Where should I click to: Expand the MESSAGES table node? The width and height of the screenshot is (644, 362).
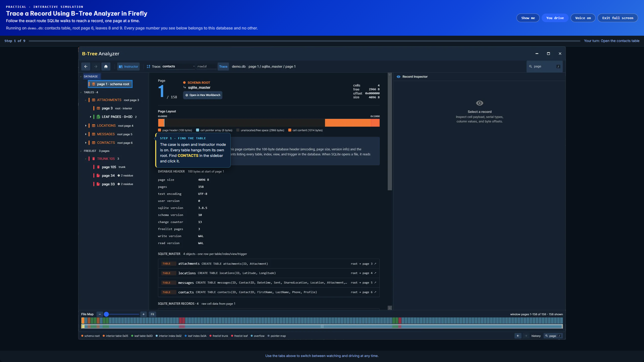pyautogui.click(x=85, y=134)
